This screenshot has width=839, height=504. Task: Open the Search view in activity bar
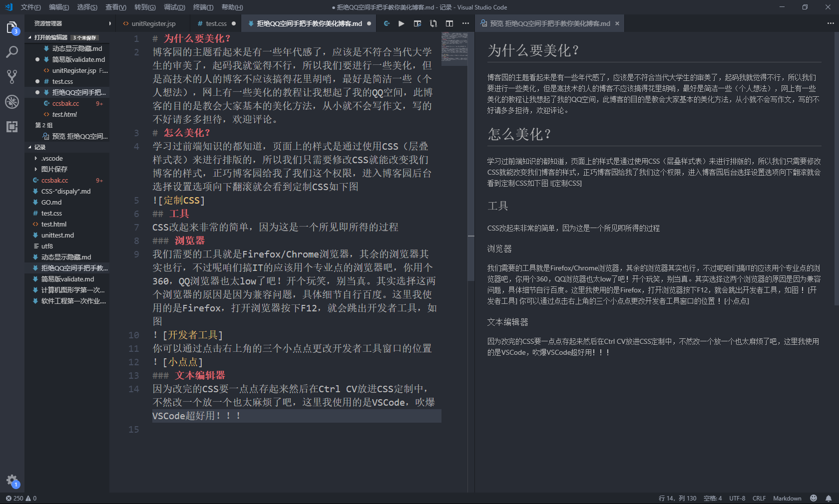coord(12,52)
